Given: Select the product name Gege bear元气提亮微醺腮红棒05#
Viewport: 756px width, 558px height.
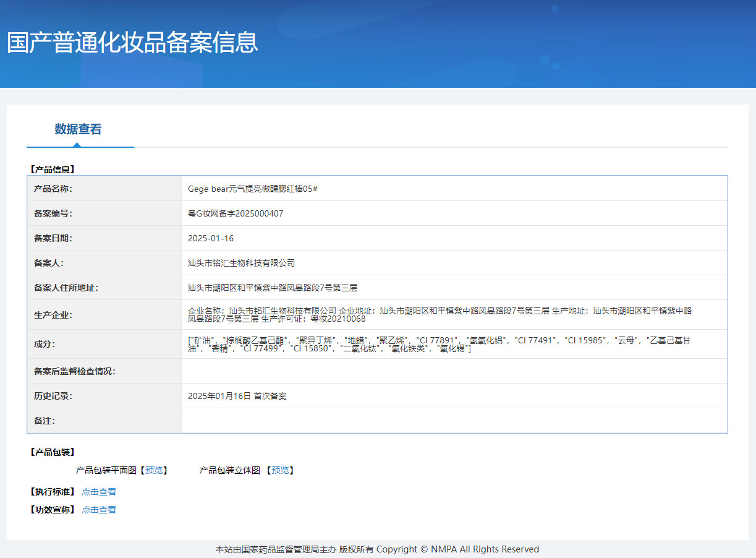Looking at the screenshot, I should pyautogui.click(x=253, y=189).
